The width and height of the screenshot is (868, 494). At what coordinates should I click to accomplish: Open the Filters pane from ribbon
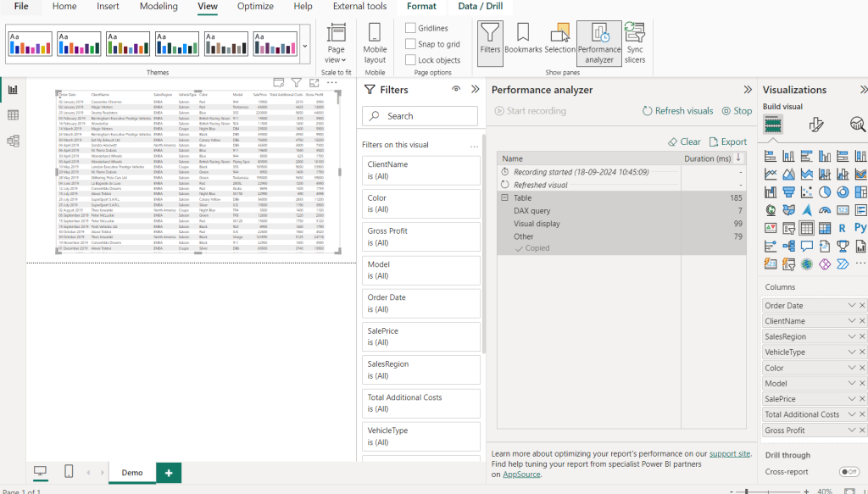point(490,43)
